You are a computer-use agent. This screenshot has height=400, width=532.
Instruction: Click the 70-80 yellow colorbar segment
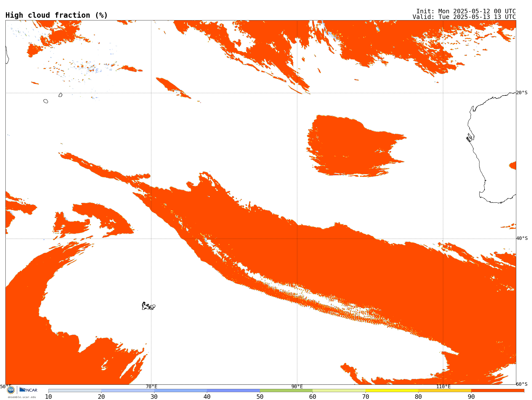tap(392, 391)
